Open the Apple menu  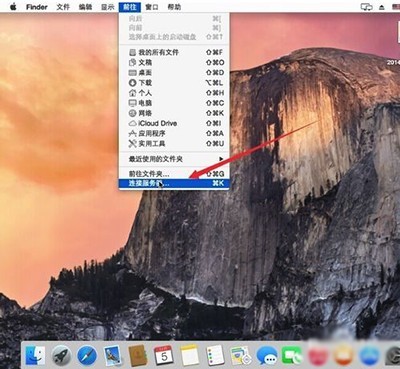pyautogui.click(x=13, y=7)
